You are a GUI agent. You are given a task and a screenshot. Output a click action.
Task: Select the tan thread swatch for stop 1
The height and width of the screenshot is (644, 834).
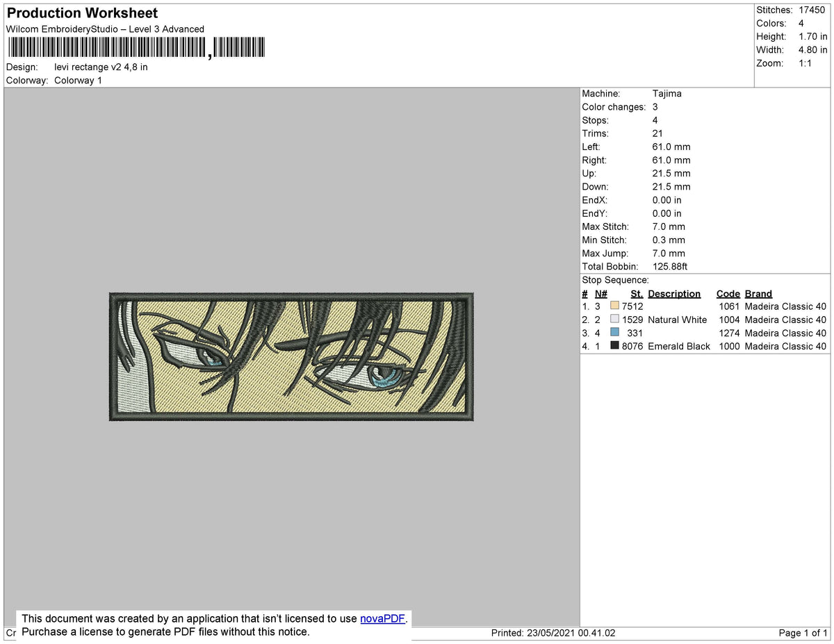[x=614, y=306]
